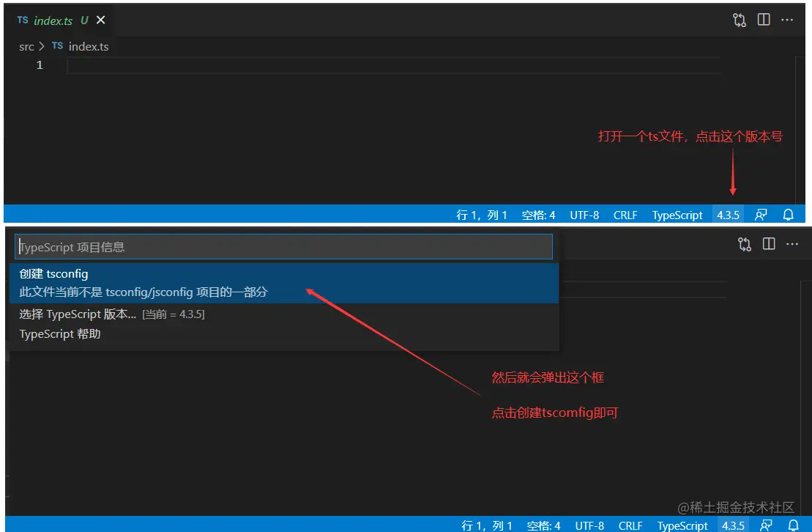Select TypeScript language mode in bottom status bar

pyautogui.click(x=682, y=525)
